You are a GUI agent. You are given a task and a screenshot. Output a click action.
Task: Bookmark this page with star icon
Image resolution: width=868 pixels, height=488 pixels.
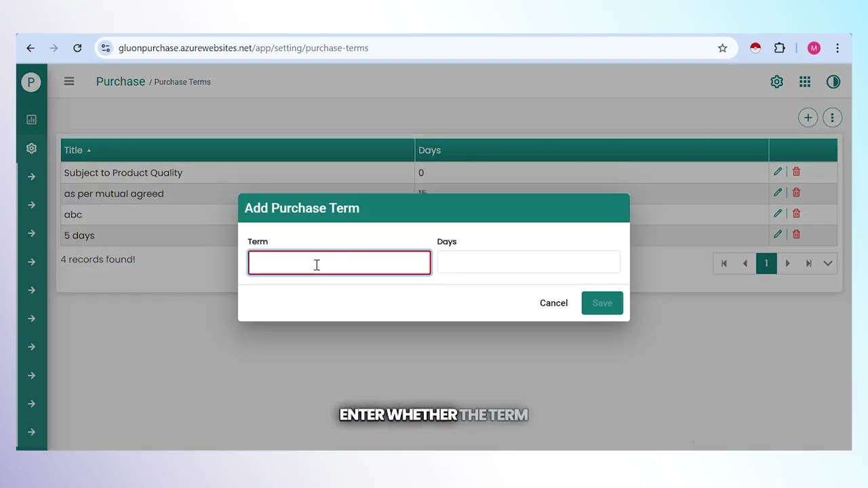722,48
